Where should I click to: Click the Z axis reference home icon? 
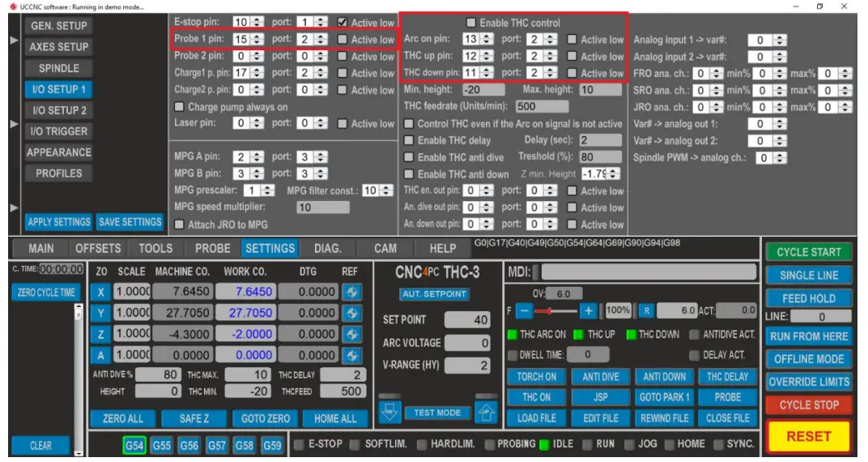[351, 334]
